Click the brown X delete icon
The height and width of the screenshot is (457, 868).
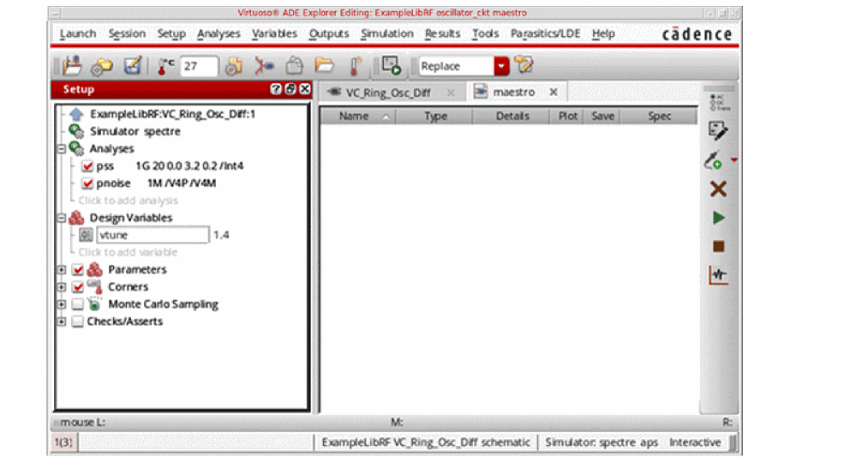pyautogui.click(x=718, y=189)
